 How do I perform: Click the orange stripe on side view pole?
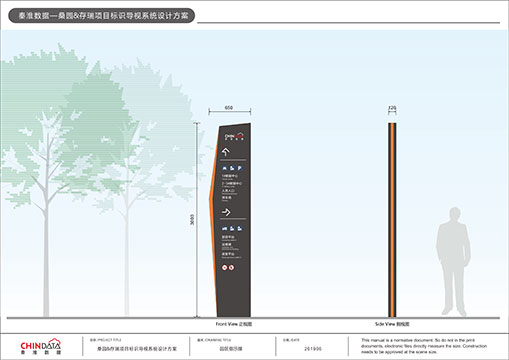[x=392, y=220]
